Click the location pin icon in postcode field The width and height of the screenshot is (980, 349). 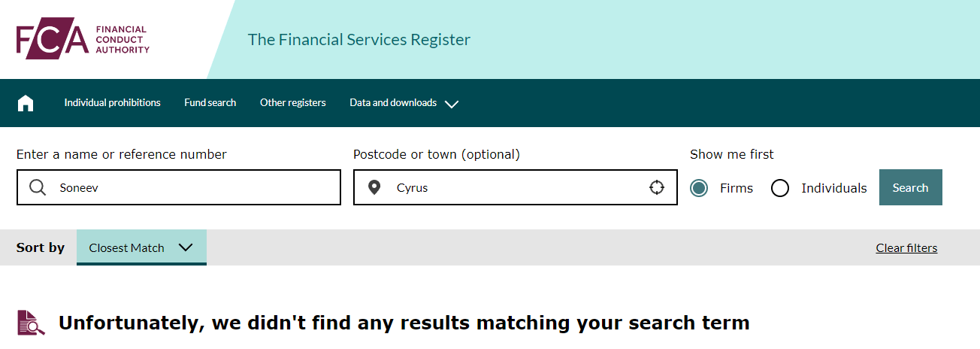[374, 188]
